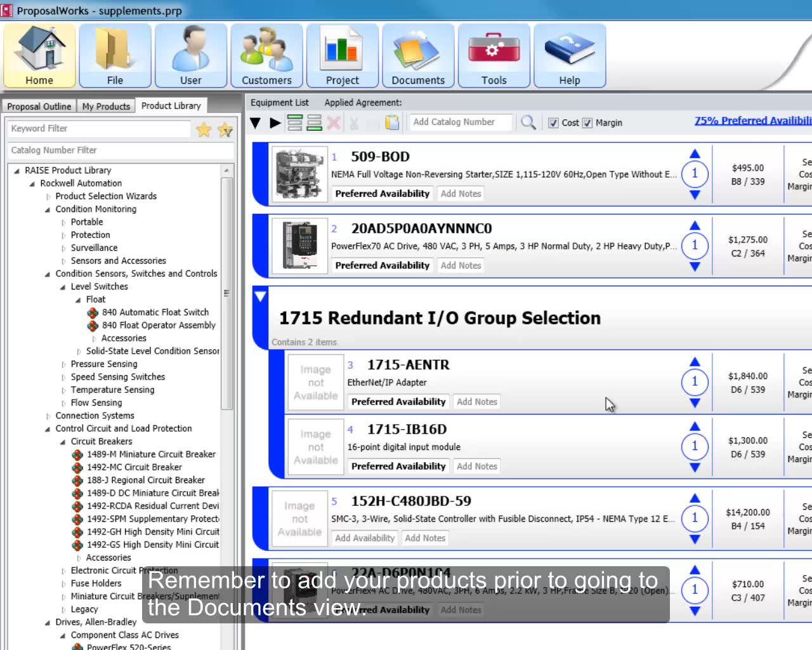The width and height of the screenshot is (812, 650).
Task: Select Temperature Sensing tree item
Action: [x=112, y=390]
